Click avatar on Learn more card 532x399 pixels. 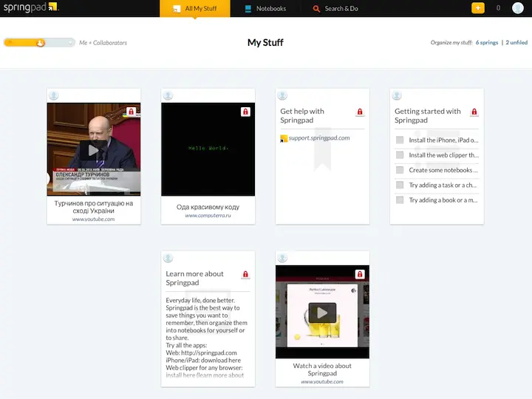pyautogui.click(x=168, y=258)
